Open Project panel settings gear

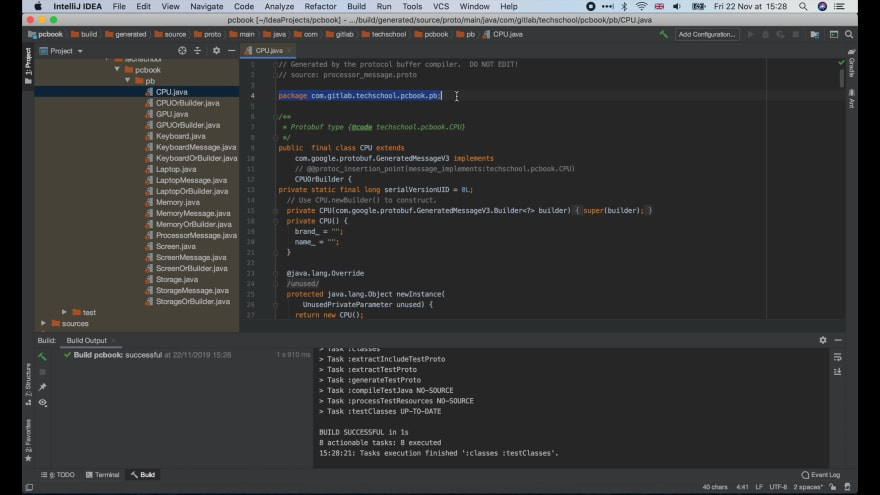point(216,51)
